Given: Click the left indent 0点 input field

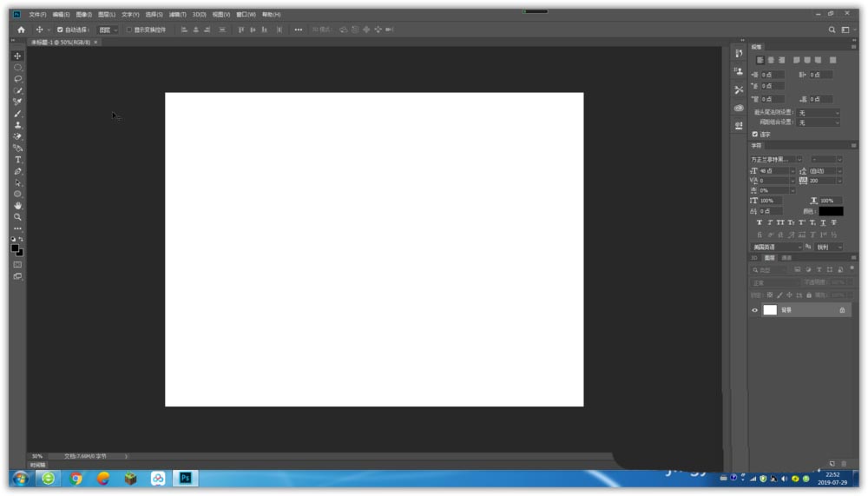Looking at the screenshot, I should pyautogui.click(x=772, y=75).
